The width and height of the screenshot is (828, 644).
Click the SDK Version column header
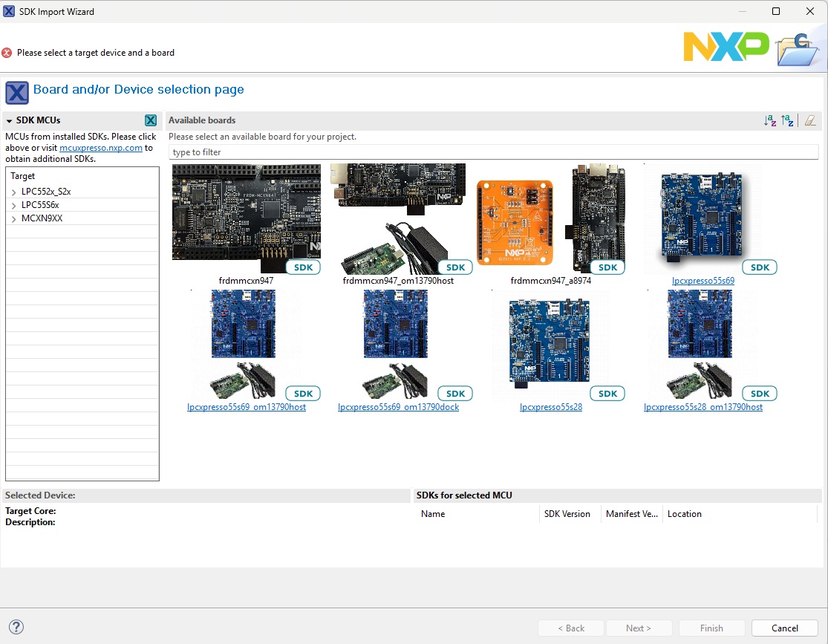coord(567,513)
